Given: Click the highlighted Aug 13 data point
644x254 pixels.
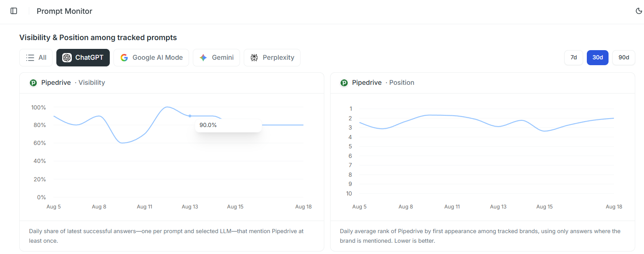Looking at the screenshot, I should pyautogui.click(x=190, y=116).
